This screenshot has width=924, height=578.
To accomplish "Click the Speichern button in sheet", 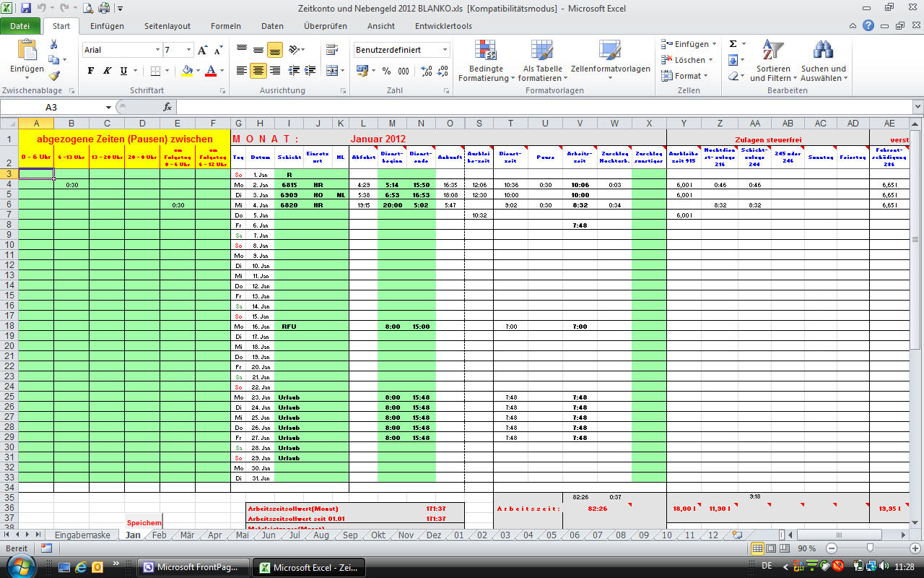I will [144, 522].
